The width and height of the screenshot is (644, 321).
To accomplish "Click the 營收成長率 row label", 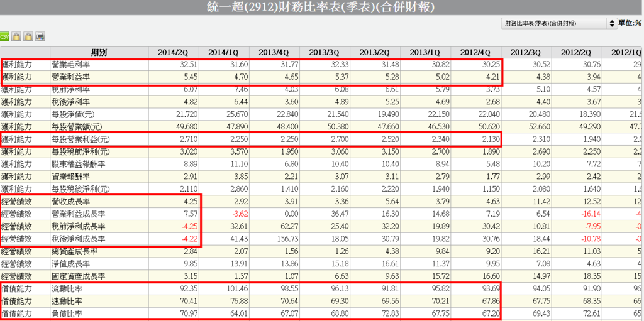I will point(71,202).
